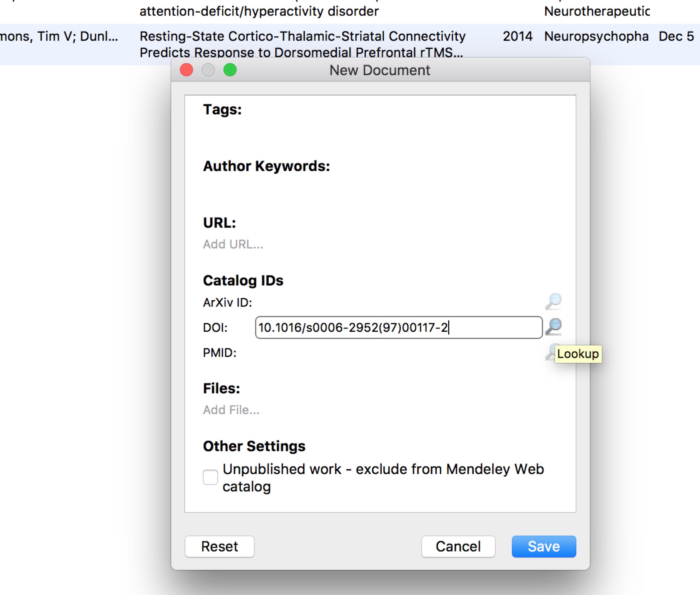Select the attention-deficit/hyperactivity disorder document row
Viewport: 700px width, 595px height.
point(259,11)
